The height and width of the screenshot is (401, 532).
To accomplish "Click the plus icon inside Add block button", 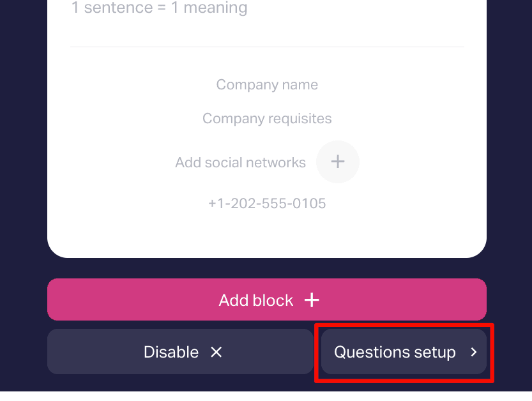I will click(312, 300).
